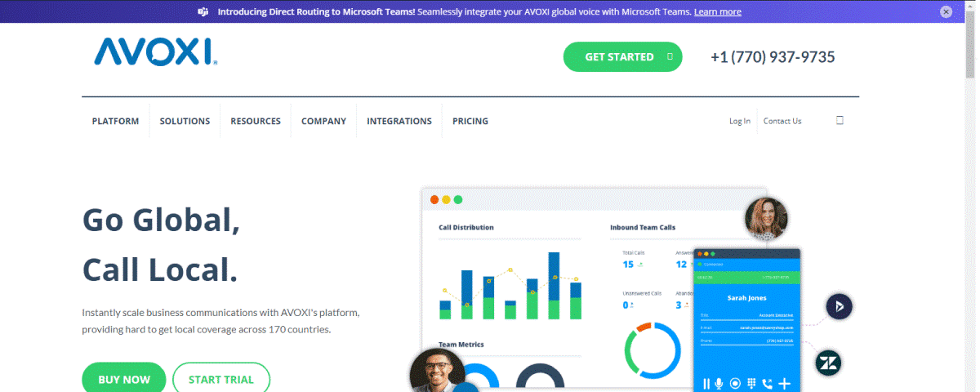Click the inbound calls donut chart
Image resolution: width=980 pixels, height=392 pixels.
click(653, 351)
